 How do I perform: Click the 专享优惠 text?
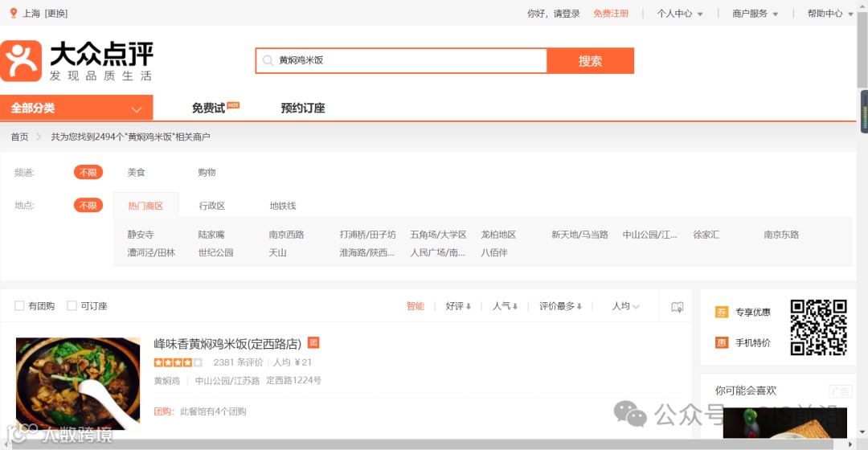coord(753,312)
